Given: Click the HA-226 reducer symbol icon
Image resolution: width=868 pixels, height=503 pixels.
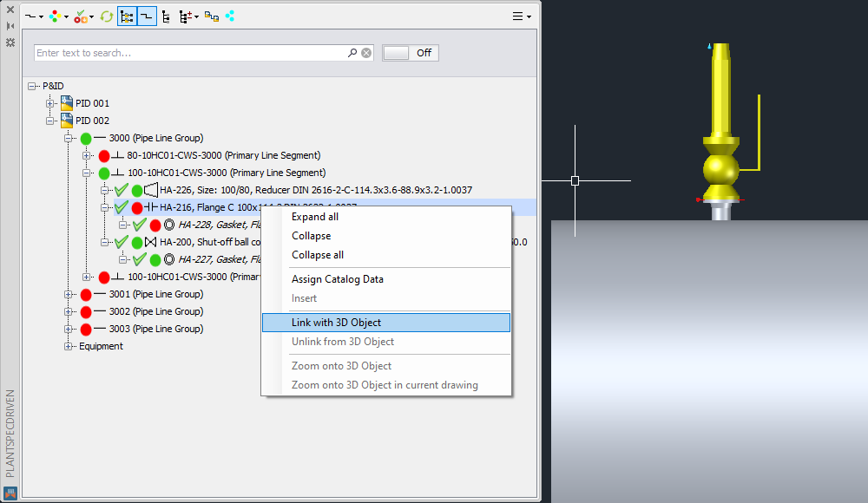Looking at the screenshot, I should click(x=151, y=190).
